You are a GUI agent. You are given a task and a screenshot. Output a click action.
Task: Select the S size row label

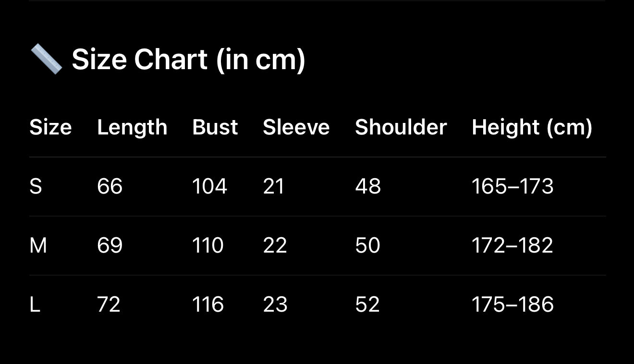[36, 186]
